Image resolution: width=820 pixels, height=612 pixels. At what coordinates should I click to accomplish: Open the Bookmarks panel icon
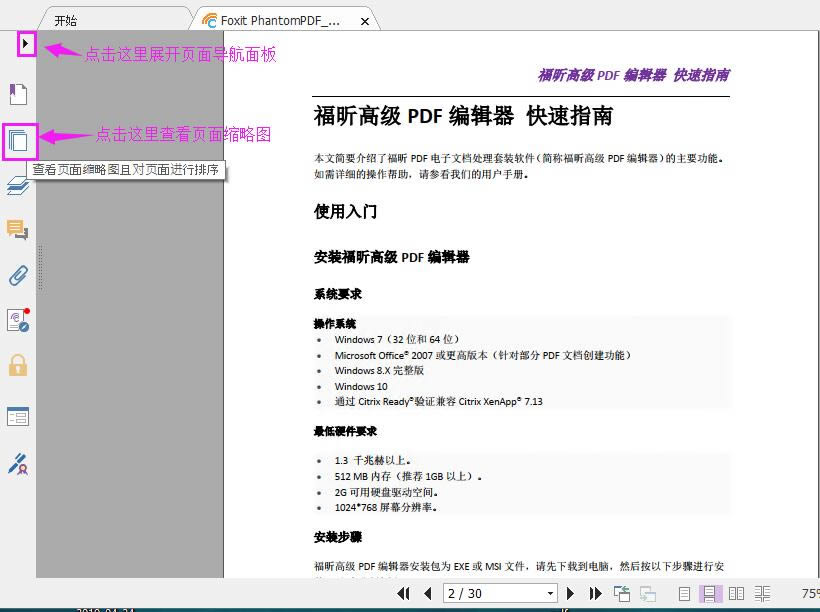coord(18,94)
